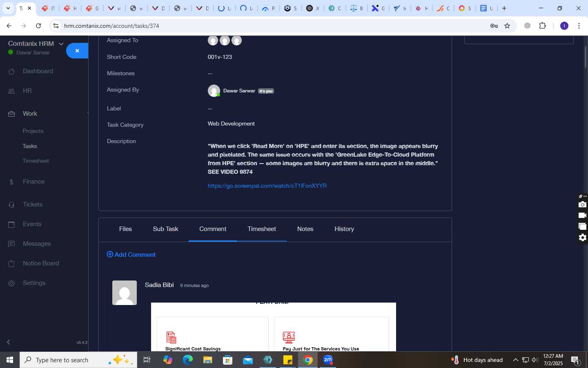Open Zoom from taskbar
588x368 pixels.
coord(328,360)
